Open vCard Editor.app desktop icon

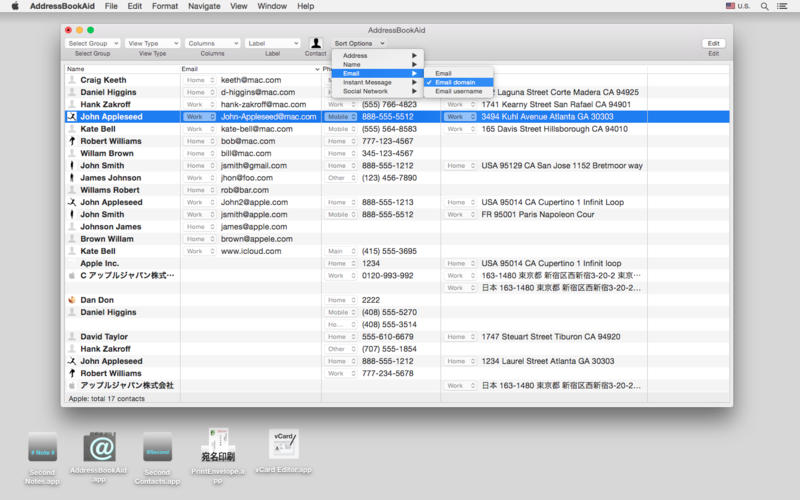coord(284,444)
